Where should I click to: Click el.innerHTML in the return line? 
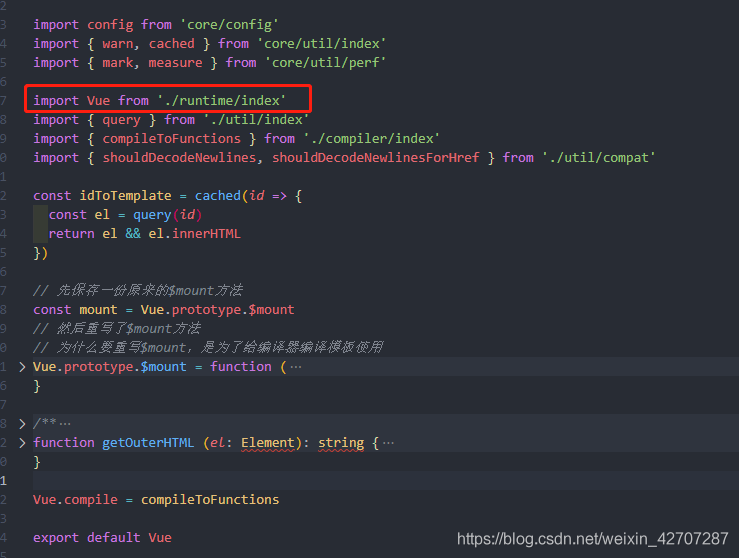(195, 234)
